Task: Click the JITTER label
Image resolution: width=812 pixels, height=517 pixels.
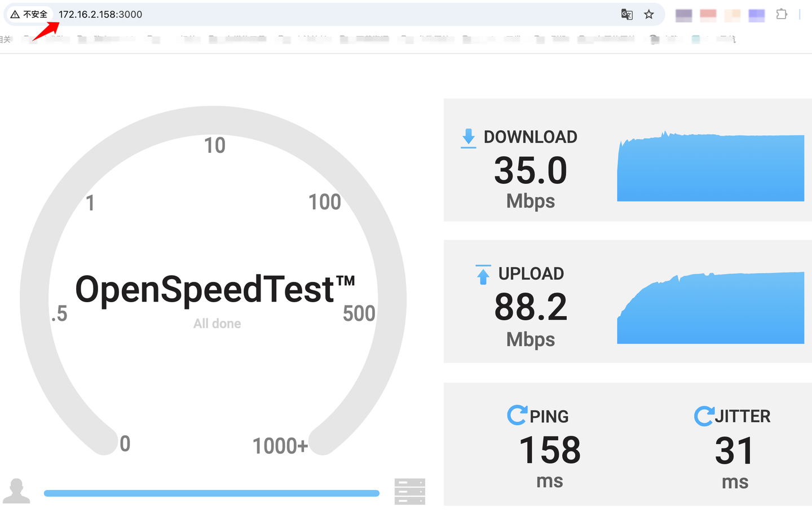Action: [x=743, y=417]
